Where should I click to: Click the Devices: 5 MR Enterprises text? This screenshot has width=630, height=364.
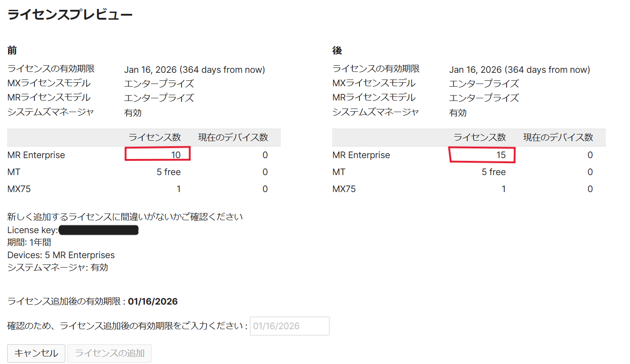pyautogui.click(x=61, y=255)
